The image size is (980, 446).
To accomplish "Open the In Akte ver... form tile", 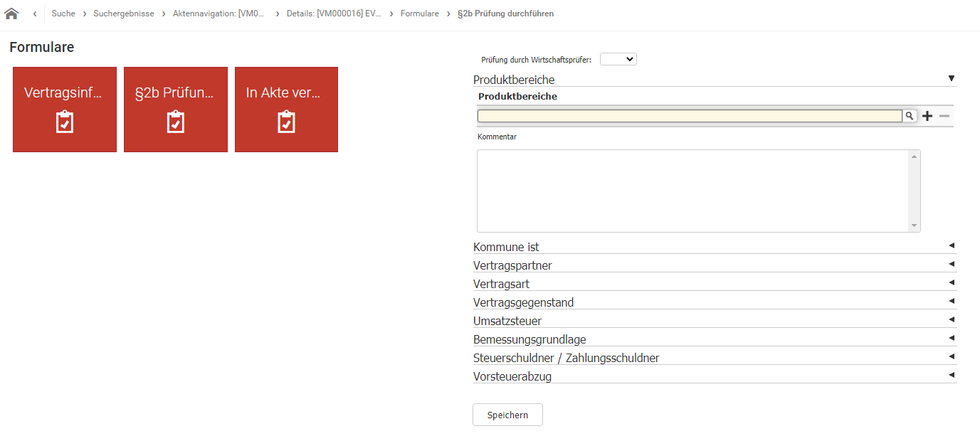I will coord(286,110).
